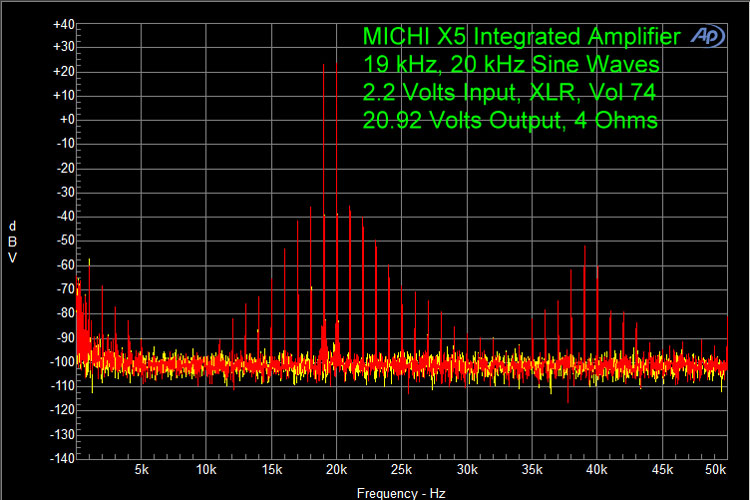This screenshot has width=750, height=500.
Task: Click the '20.92 Volts Output, 4 Ohms' text
Action: coord(510,121)
